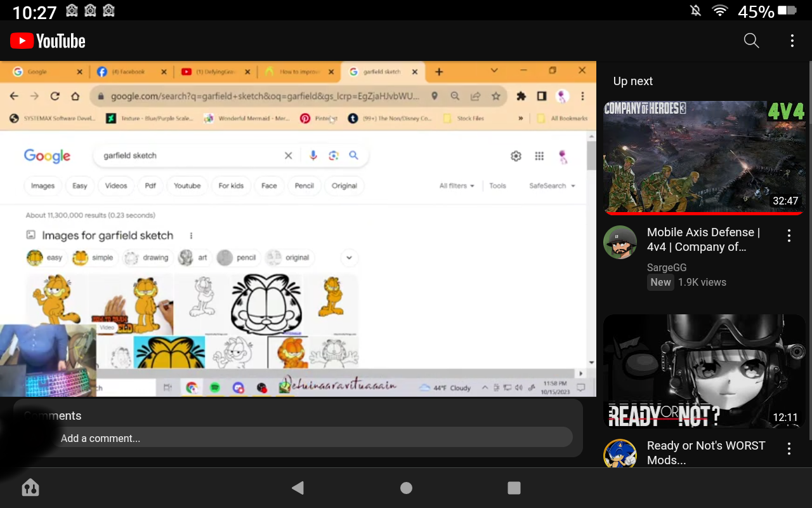
Task: Click Chrome back arrow in the video
Action: [x=14, y=96]
